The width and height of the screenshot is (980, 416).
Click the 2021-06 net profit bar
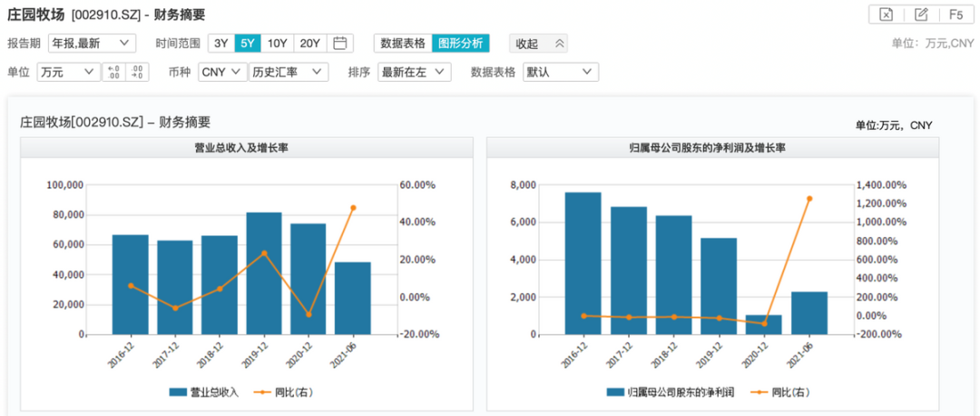[809, 313]
